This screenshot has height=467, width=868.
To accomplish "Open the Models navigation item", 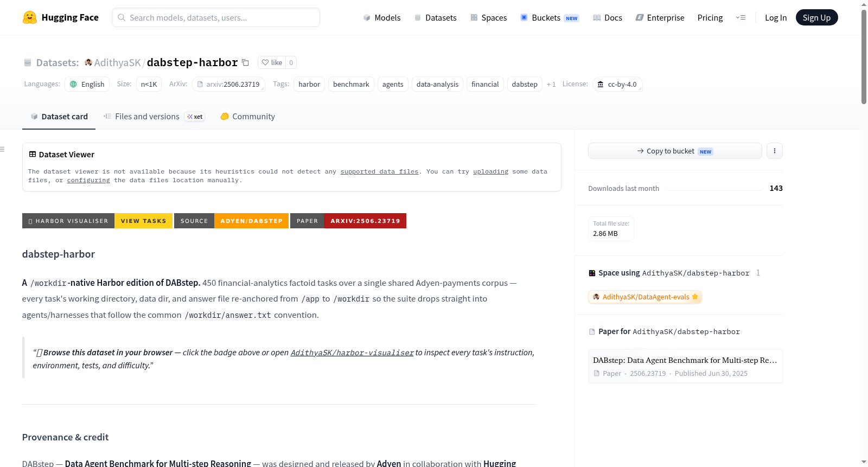I will point(382,17).
